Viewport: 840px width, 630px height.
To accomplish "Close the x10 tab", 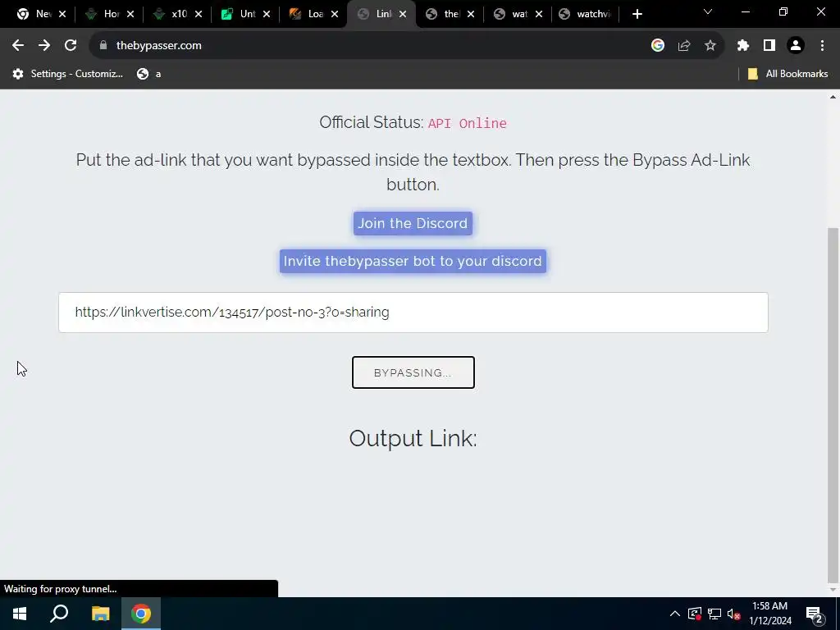I will 199,14.
